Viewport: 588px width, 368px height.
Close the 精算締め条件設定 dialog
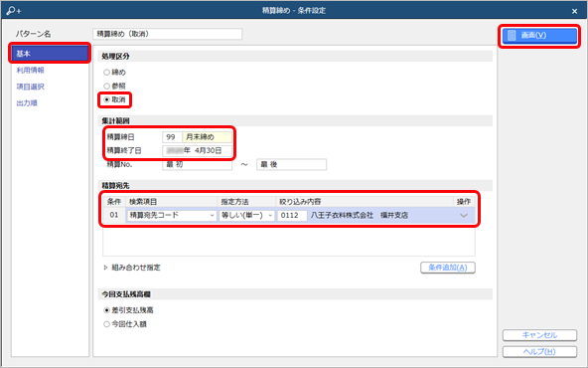click(574, 11)
